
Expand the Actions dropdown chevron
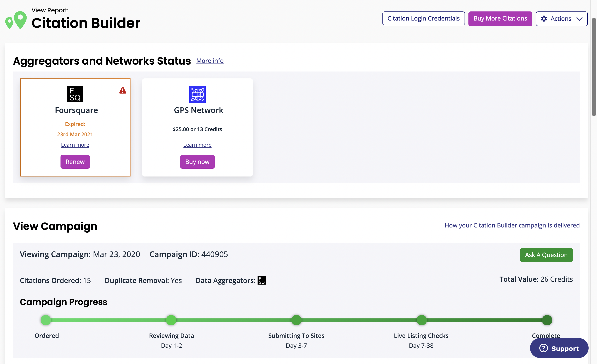point(579,19)
